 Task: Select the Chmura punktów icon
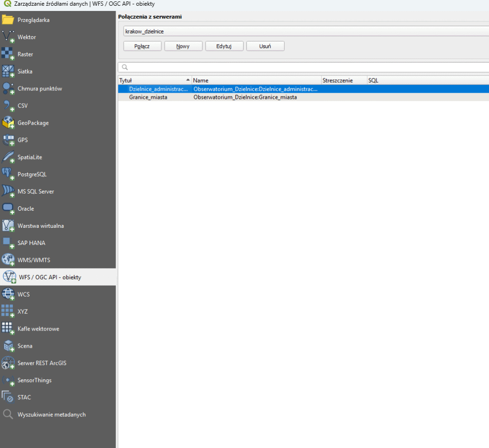[8, 89]
